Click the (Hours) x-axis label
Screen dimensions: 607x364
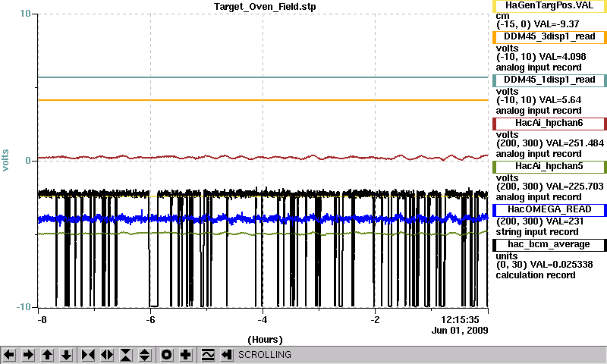(265, 340)
